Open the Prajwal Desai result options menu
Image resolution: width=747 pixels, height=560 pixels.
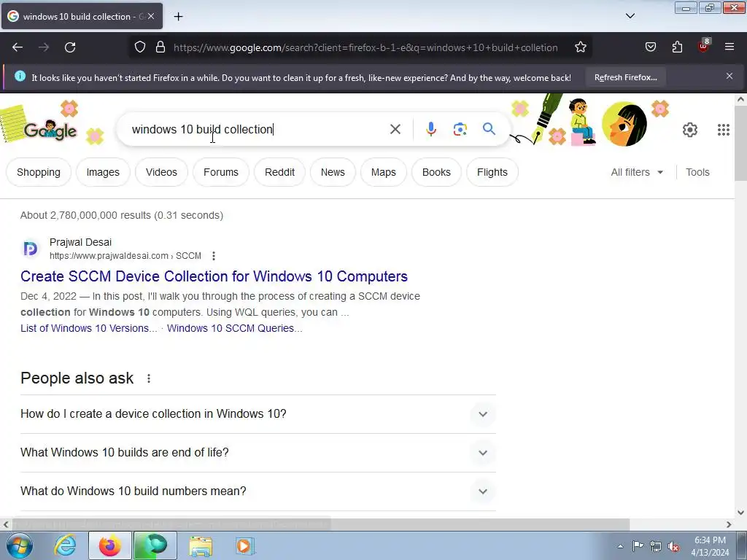(x=214, y=256)
